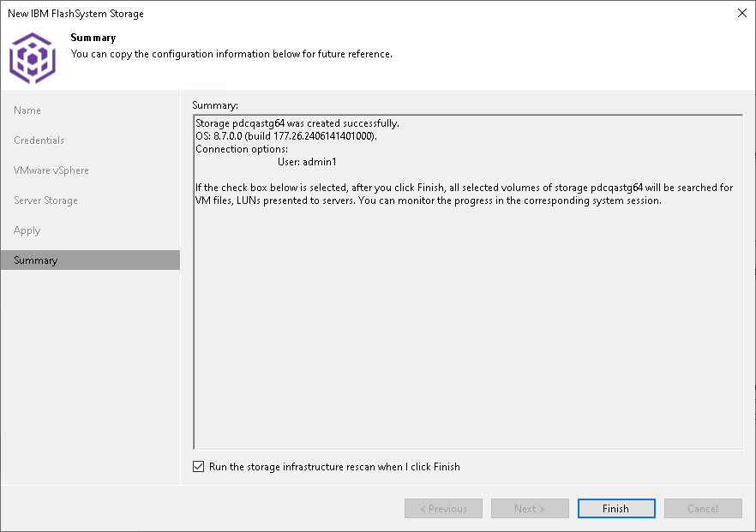This screenshot has width=756, height=532.
Task: Select the Name wizard step
Action: (x=27, y=111)
